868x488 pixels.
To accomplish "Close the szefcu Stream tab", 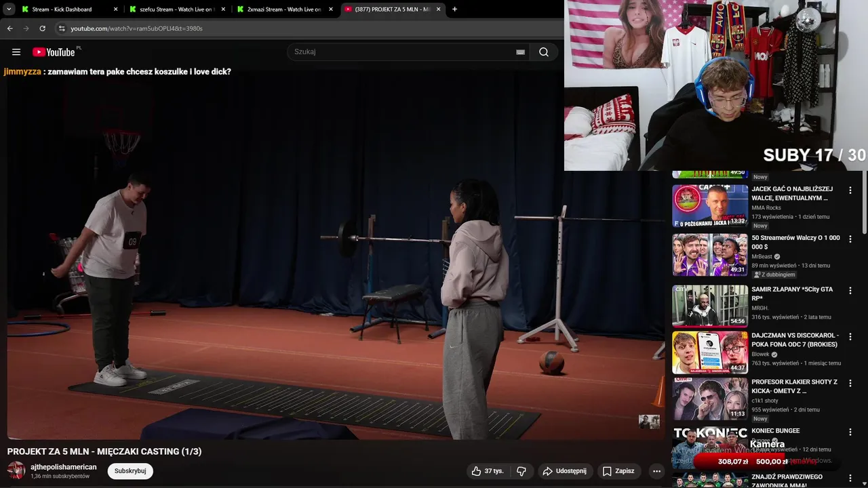I will click(223, 9).
